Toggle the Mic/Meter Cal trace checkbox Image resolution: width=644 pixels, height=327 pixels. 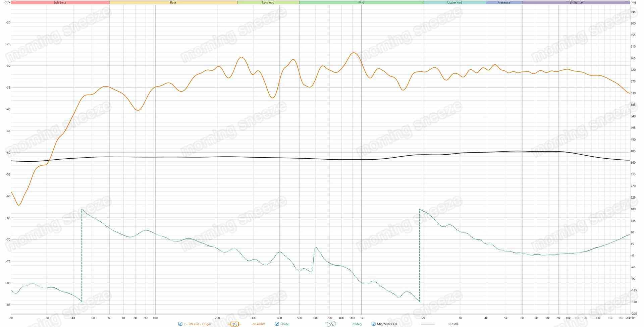click(x=373, y=324)
